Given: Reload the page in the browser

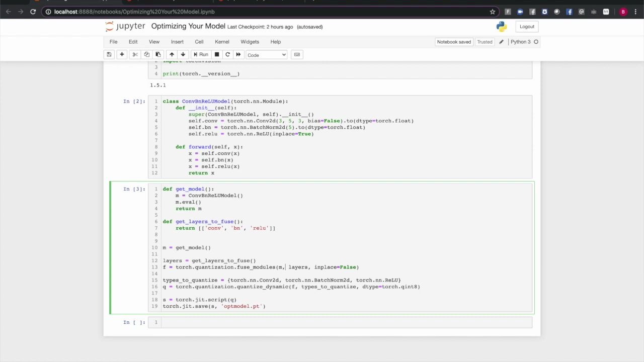Looking at the screenshot, I should pyautogui.click(x=33, y=12).
